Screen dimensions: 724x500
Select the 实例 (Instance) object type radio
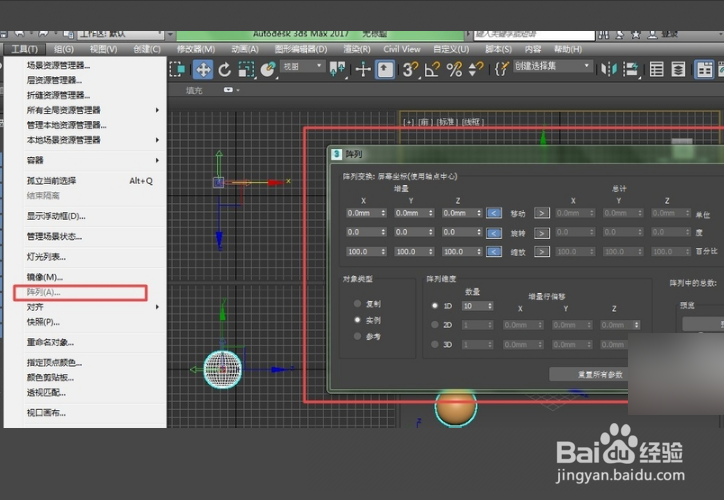click(357, 320)
